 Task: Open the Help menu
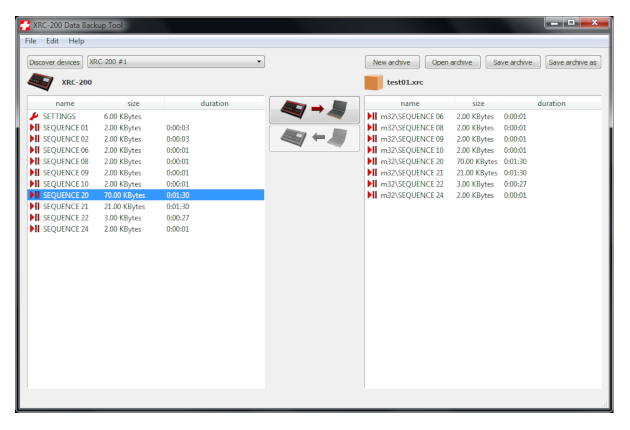pos(77,41)
